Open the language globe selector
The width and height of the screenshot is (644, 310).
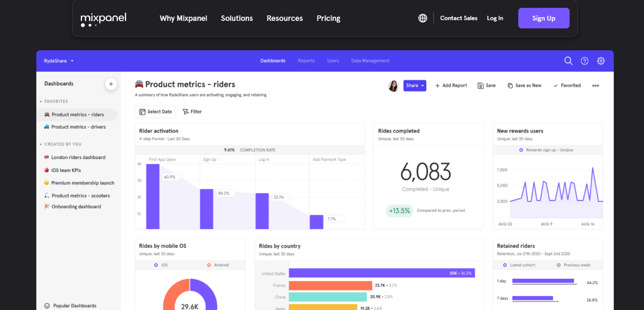point(423,18)
